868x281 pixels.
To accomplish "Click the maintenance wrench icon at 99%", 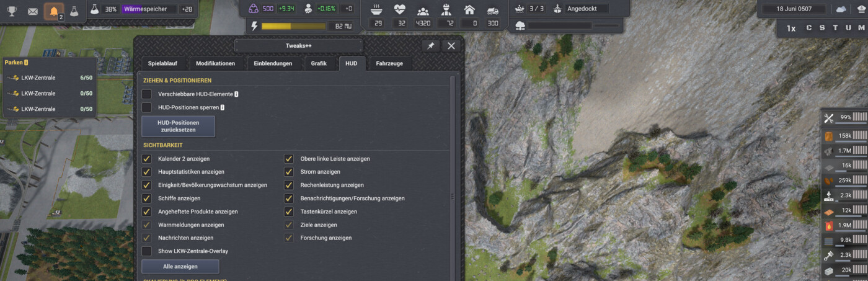I will pyautogui.click(x=829, y=118).
